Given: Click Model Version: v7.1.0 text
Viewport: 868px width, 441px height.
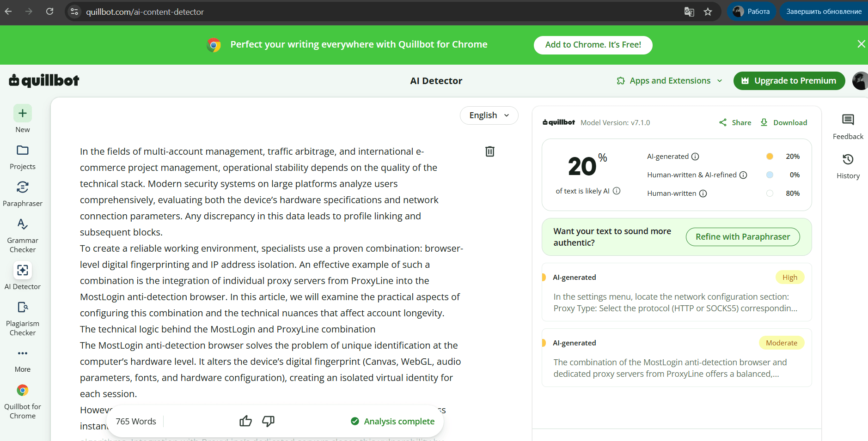Looking at the screenshot, I should [x=615, y=122].
